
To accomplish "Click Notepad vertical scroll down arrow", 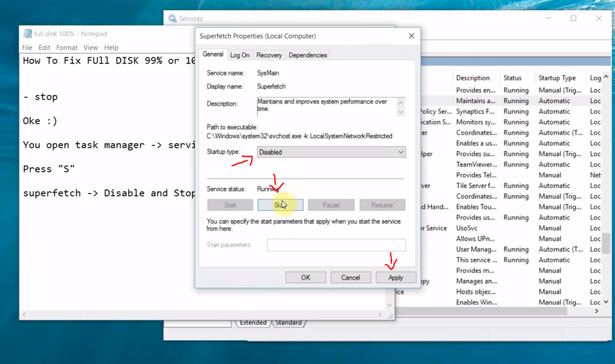I will point(389,305).
